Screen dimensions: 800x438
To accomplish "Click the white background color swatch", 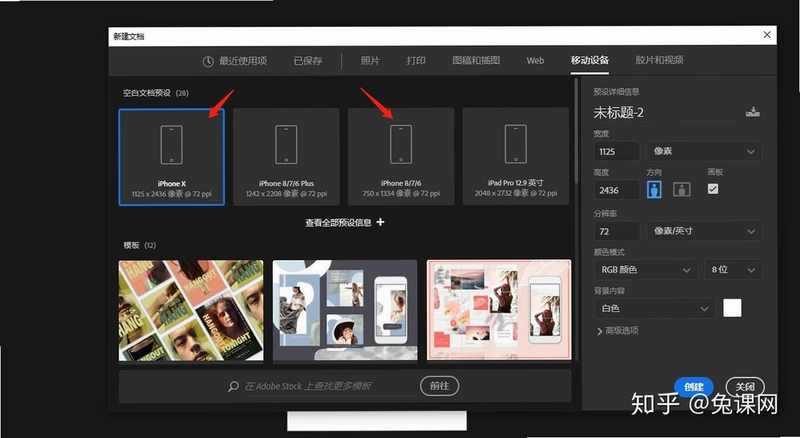I will pos(732,308).
